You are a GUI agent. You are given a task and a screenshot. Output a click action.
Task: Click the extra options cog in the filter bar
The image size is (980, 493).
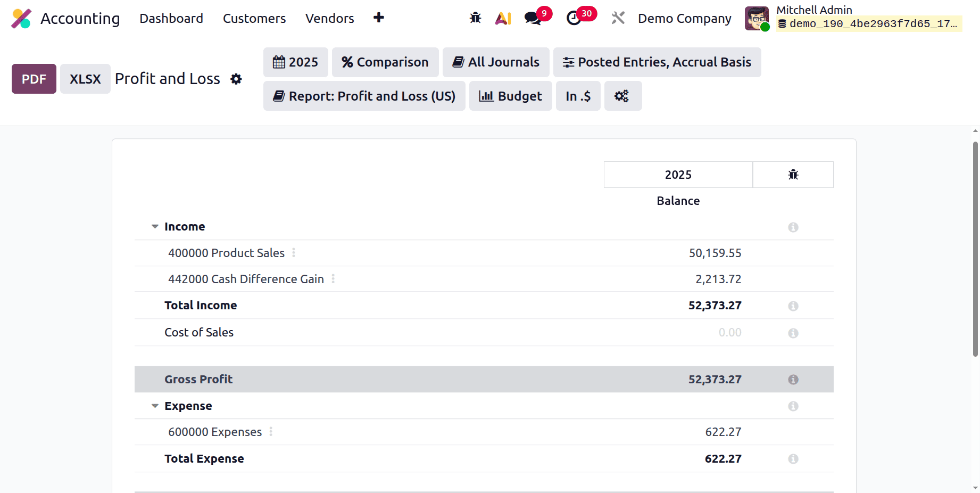click(x=622, y=96)
